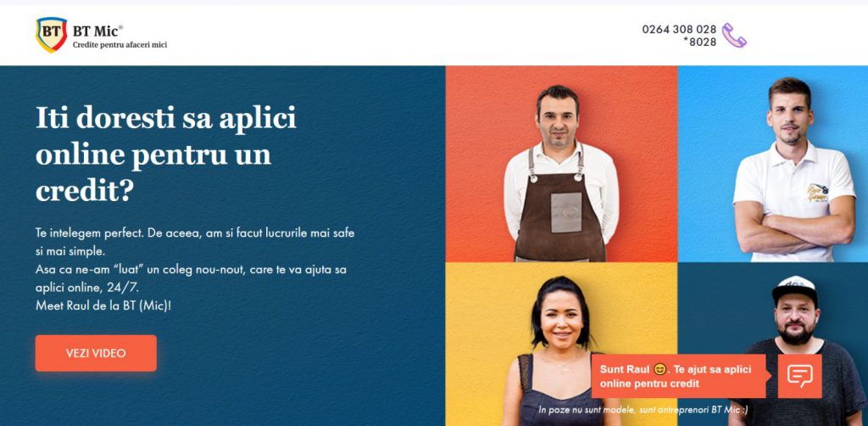Click the purple phone handset icon

point(734,36)
